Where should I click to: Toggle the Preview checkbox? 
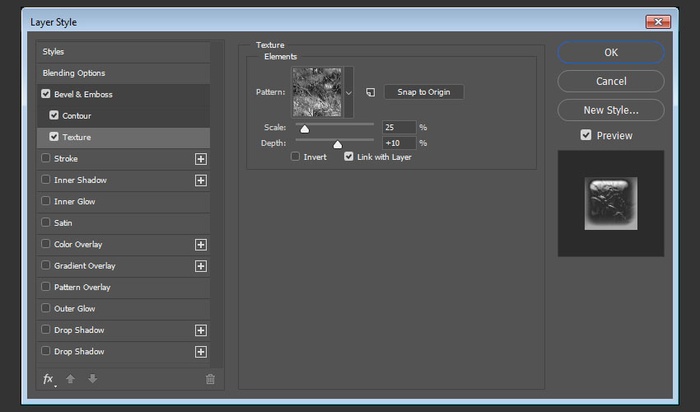[x=586, y=135]
